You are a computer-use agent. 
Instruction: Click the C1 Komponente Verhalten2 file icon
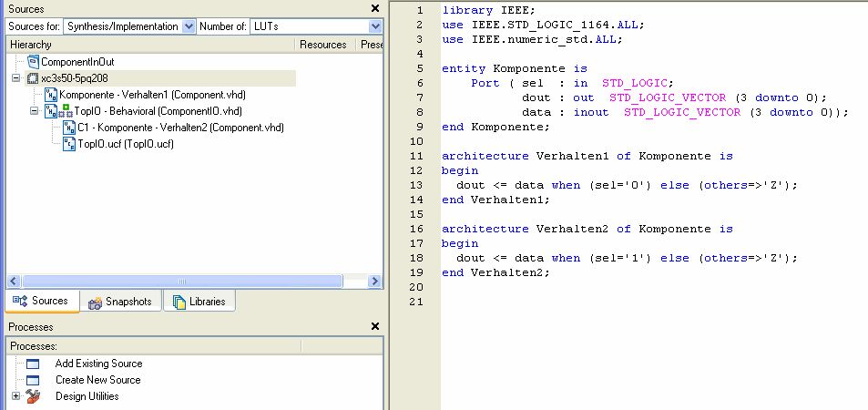pos(69,128)
